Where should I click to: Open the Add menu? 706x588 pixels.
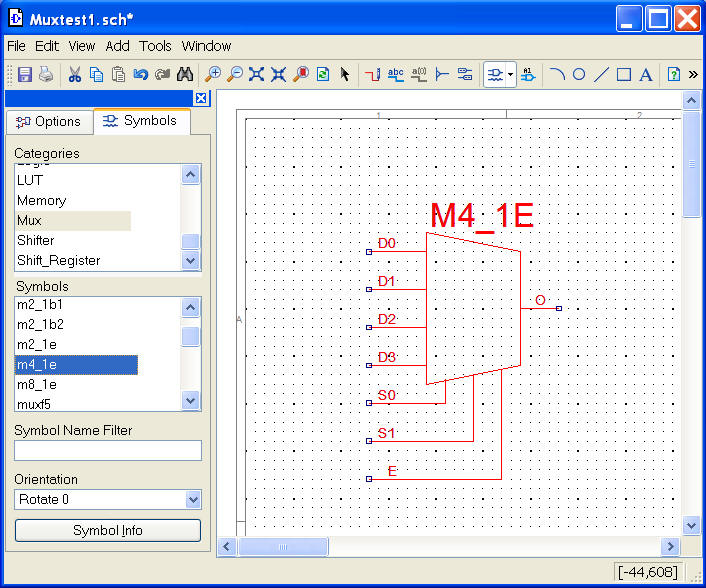pos(118,46)
